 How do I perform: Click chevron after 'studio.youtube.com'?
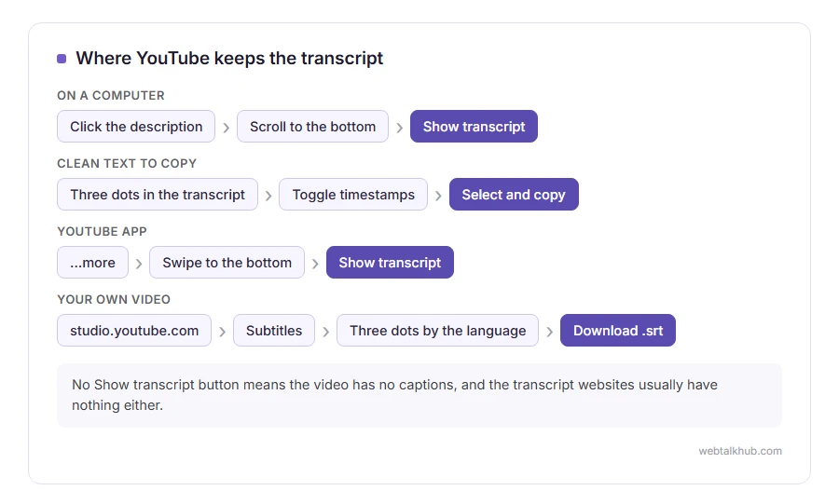point(223,332)
